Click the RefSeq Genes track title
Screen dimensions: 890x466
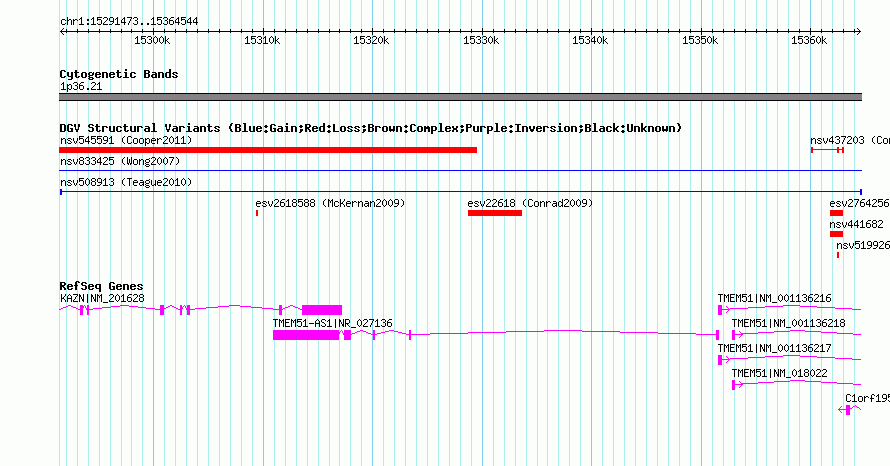click(101, 286)
